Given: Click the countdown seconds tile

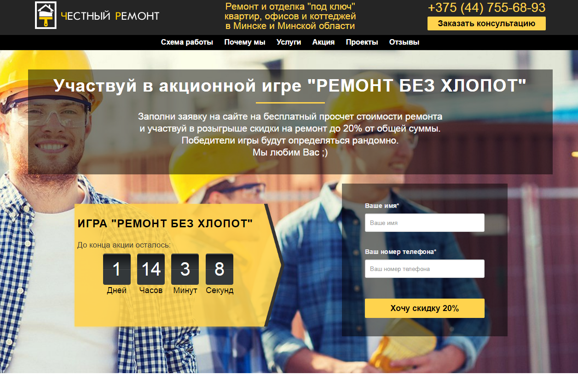Looking at the screenshot, I should 220,269.
